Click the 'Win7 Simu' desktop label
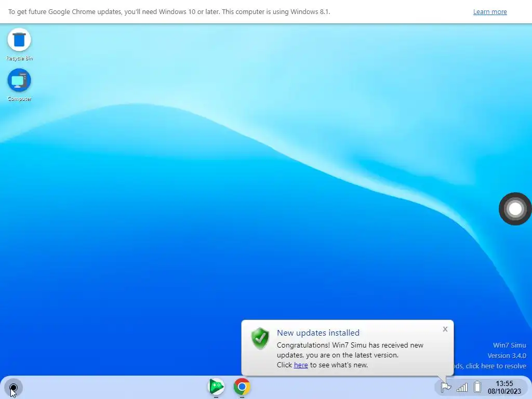 coord(509,345)
